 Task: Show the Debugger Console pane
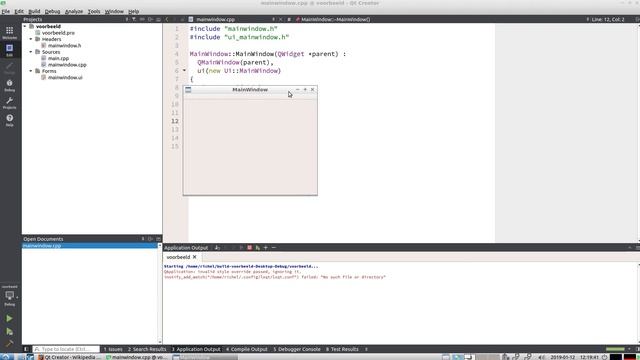[x=297, y=349]
